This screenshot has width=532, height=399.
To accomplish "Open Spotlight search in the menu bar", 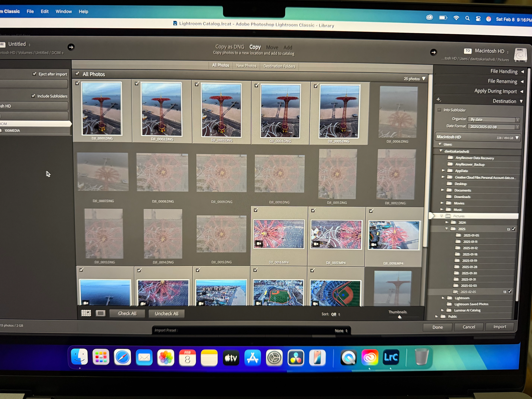I will [467, 19].
